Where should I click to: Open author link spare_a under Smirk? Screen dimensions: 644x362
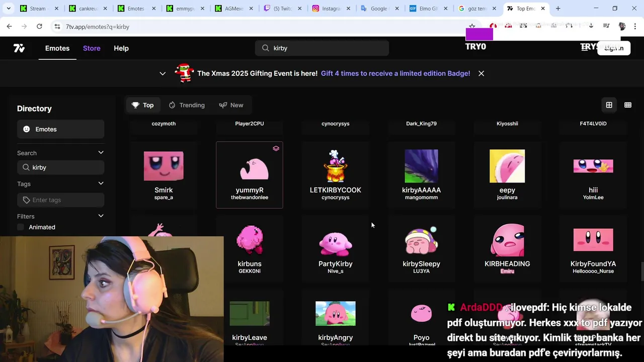pyautogui.click(x=164, y=198)
